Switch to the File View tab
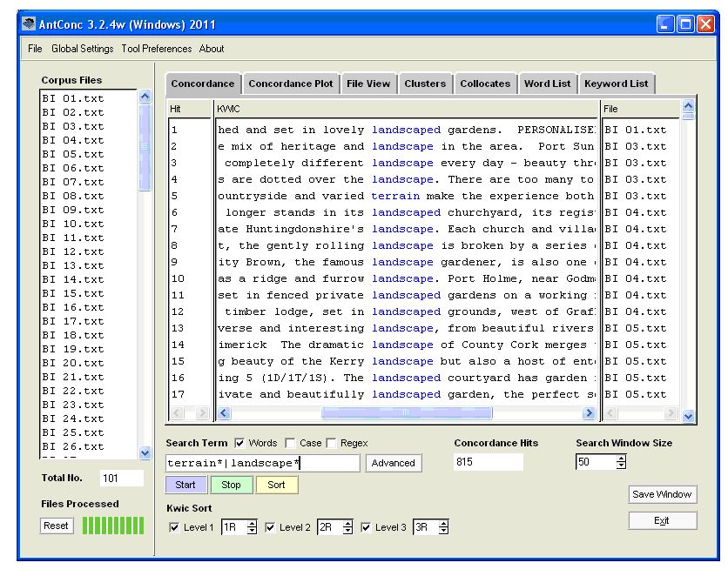728x576 pixels. click(x=368, y=84)
